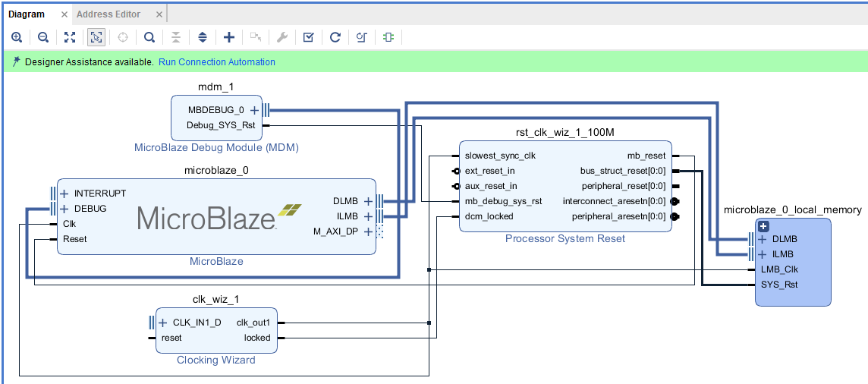Image resolution: width=868 pixels, height=384 pixels.
Task: Select the microblaze_0_local_memory block title
Action: pyautogui.click(x=793, y=209)
